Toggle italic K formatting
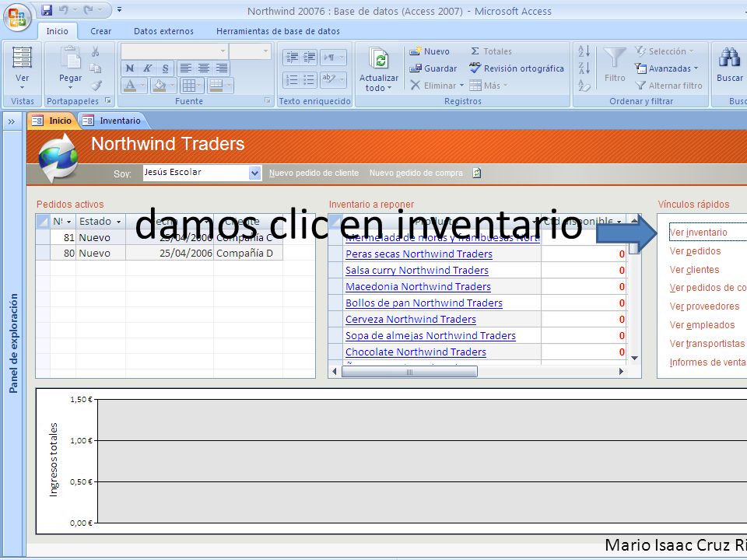Image resolution: width=747 pixels, height=560 pixels. pyautogui.click(x=148, y=68)
